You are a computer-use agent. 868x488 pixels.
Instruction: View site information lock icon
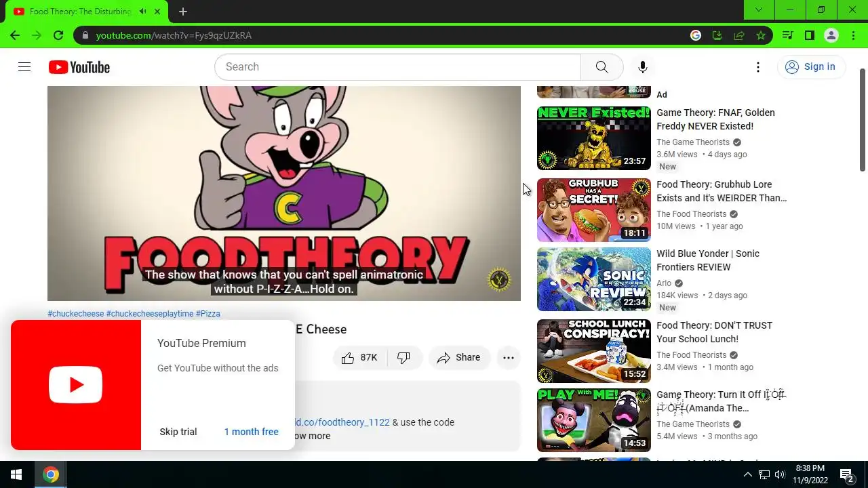(85, 35)
